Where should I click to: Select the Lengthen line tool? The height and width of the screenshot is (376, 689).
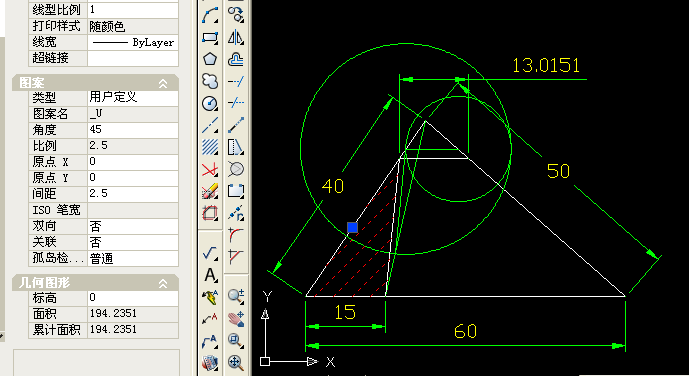(236, 125)
